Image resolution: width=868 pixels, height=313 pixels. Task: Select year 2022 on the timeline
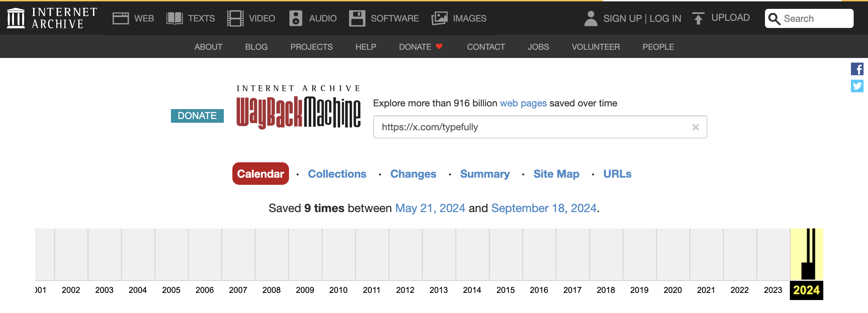[740, 290]
